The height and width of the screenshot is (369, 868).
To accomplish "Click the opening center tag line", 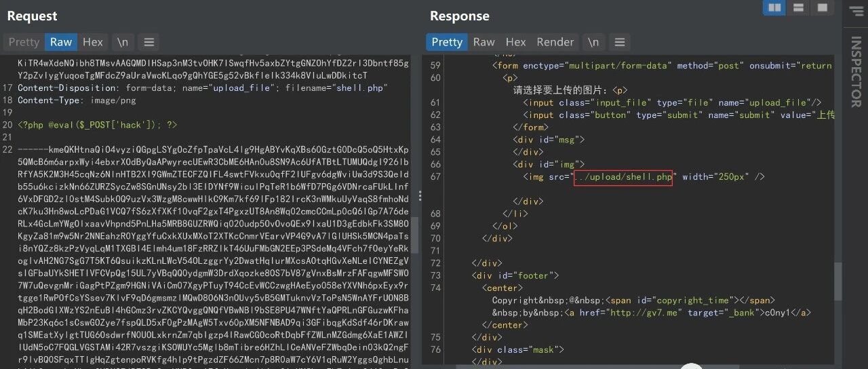I will (x=502, y=288).
